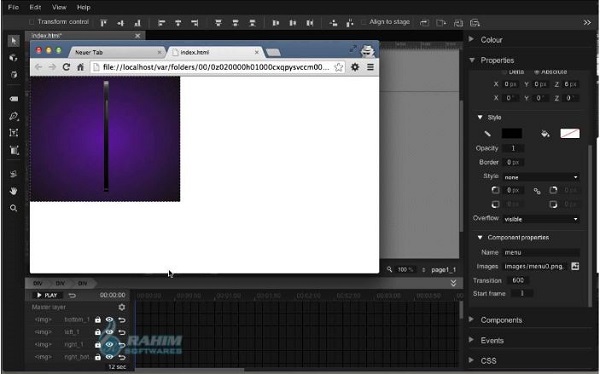Click the align right edges icon
Screen dimensions: 600x374
tap(195, 23)
